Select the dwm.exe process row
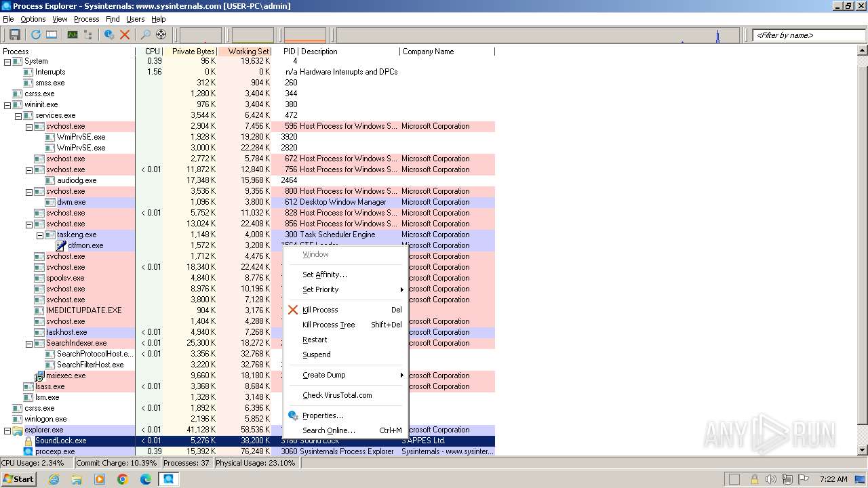This screenshot has height=488, width=868. [248, 202]
